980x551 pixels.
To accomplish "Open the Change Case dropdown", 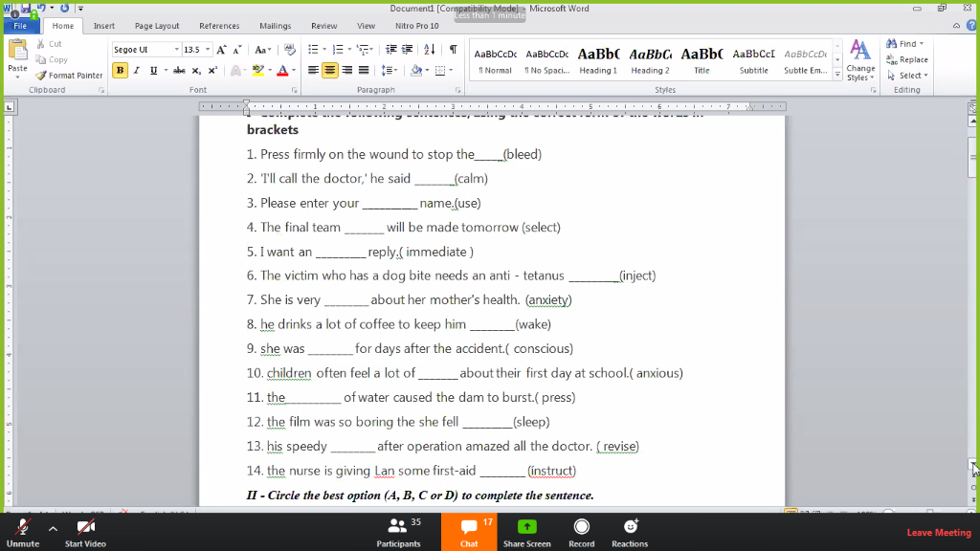I will (263, 50).
